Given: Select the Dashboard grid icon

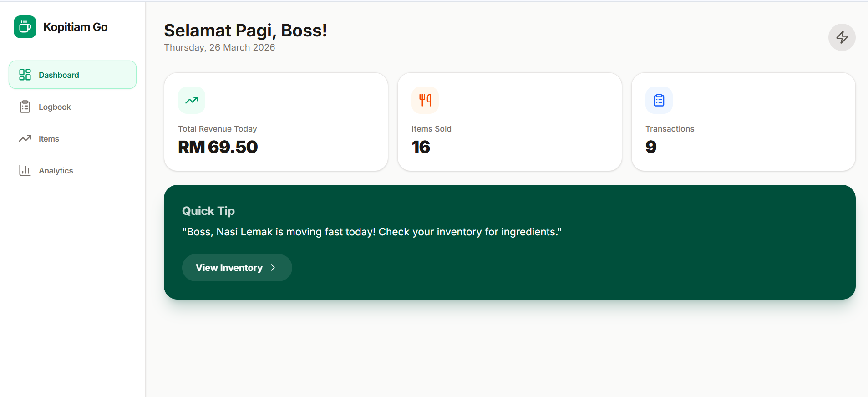Looking at the screenshot, I should pos(25,74).
